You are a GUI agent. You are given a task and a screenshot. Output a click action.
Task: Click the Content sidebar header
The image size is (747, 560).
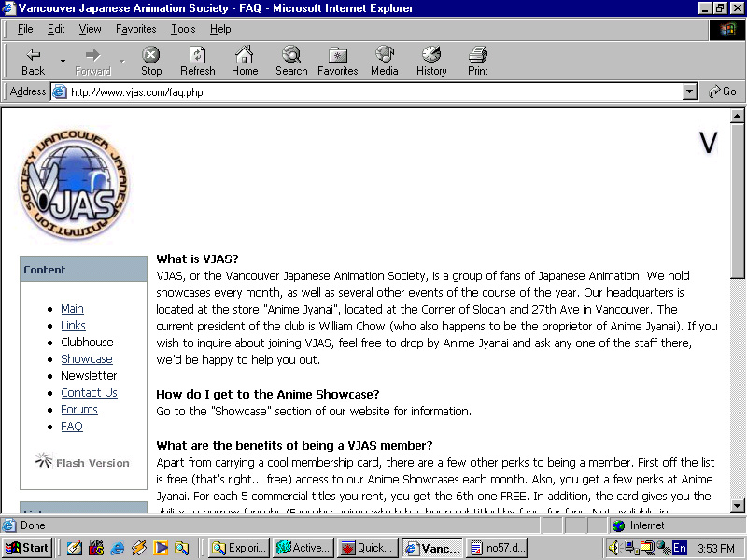83,269
